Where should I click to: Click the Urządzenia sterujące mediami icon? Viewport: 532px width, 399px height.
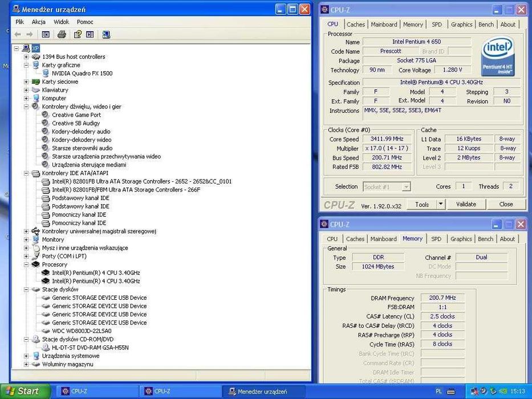coord(46,165)
